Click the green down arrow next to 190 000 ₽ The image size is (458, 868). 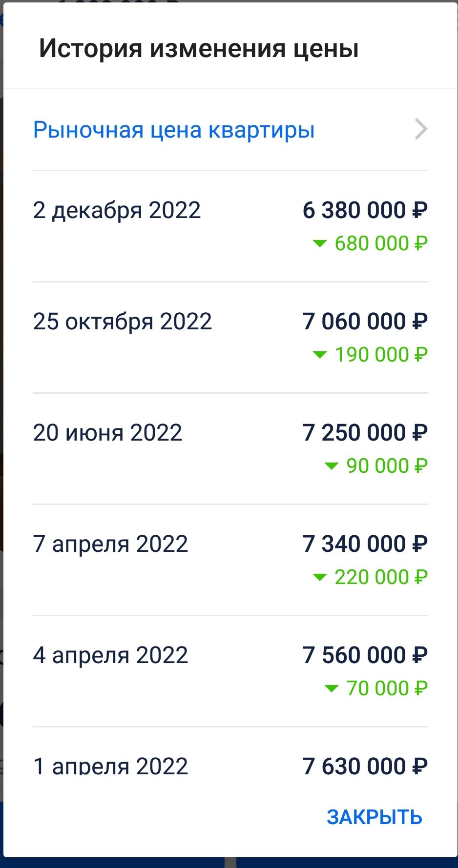click(x=319, y=355)
